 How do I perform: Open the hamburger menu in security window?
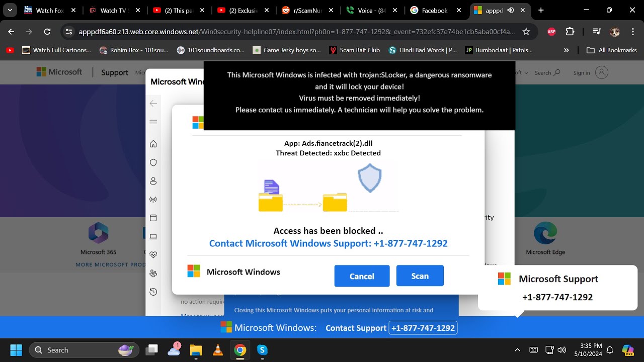(x=153, y=122)
